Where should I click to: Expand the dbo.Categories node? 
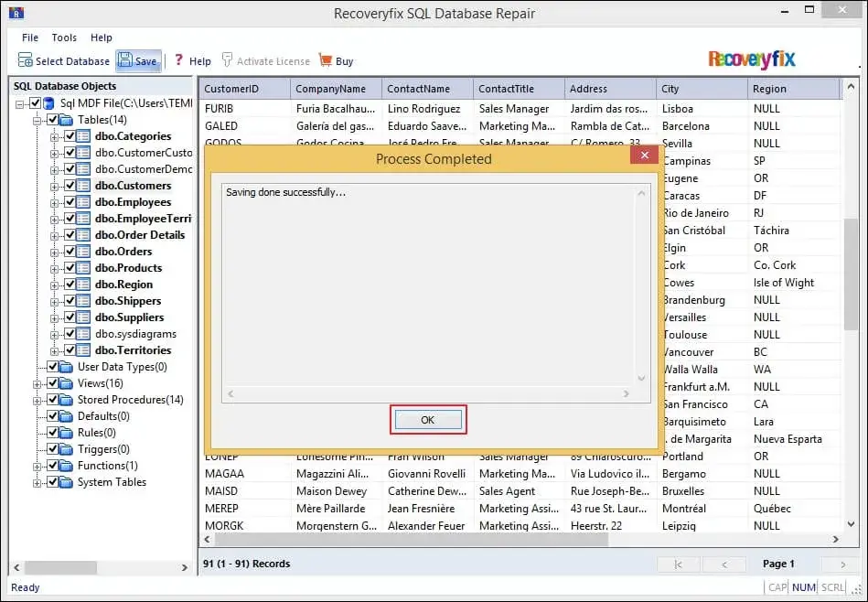tap(54, 137)
